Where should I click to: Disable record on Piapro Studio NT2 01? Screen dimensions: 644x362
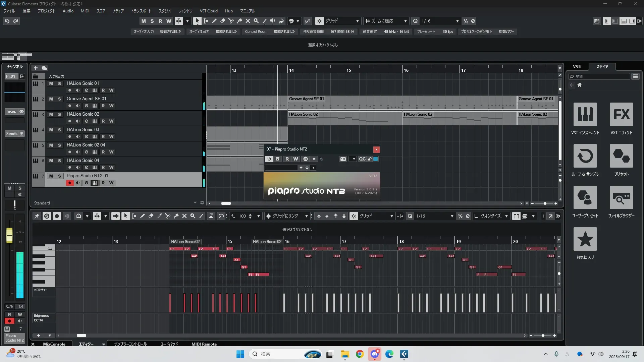[69, 183]
